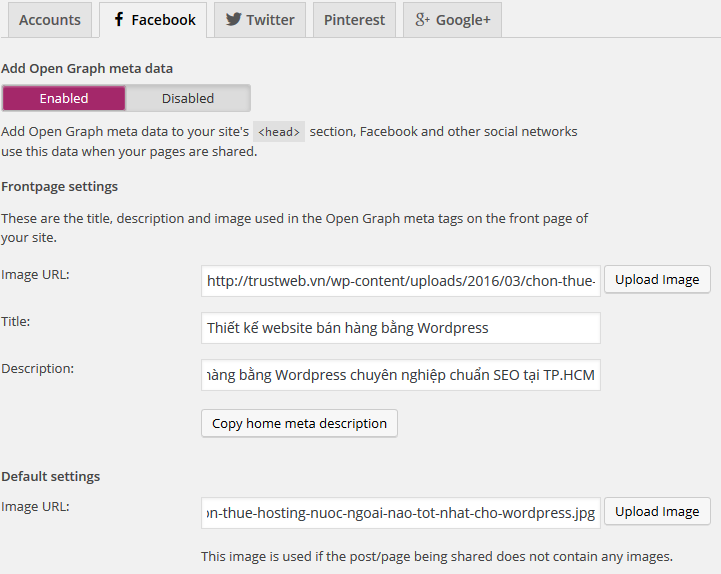Click the Facebook f icon
The width and height of the screenshot is (721, 574).
click(119, 19)
